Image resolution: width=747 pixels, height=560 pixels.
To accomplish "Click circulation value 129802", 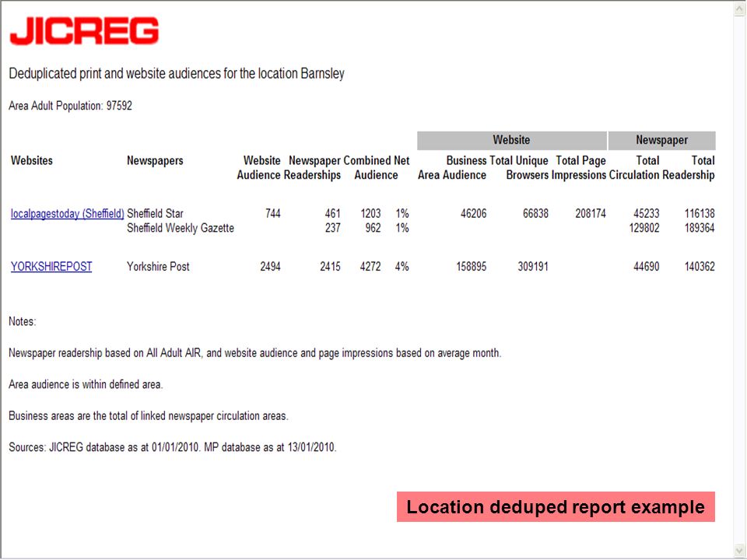I will pyautogui.click(x=644, y=228).
